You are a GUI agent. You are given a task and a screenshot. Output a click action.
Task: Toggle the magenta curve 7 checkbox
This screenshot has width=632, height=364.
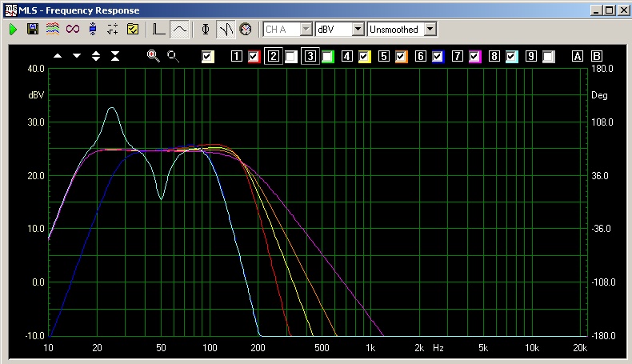475,56
